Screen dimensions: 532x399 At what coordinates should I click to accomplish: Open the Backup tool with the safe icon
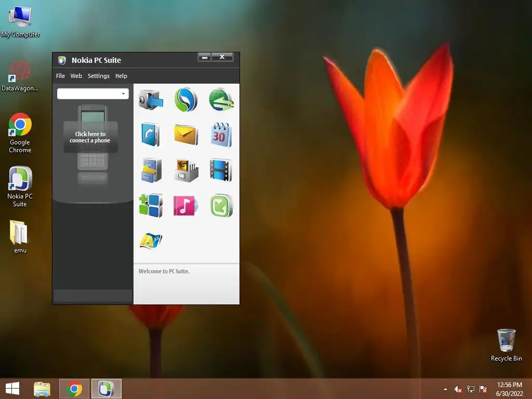(x=151, y=100)
